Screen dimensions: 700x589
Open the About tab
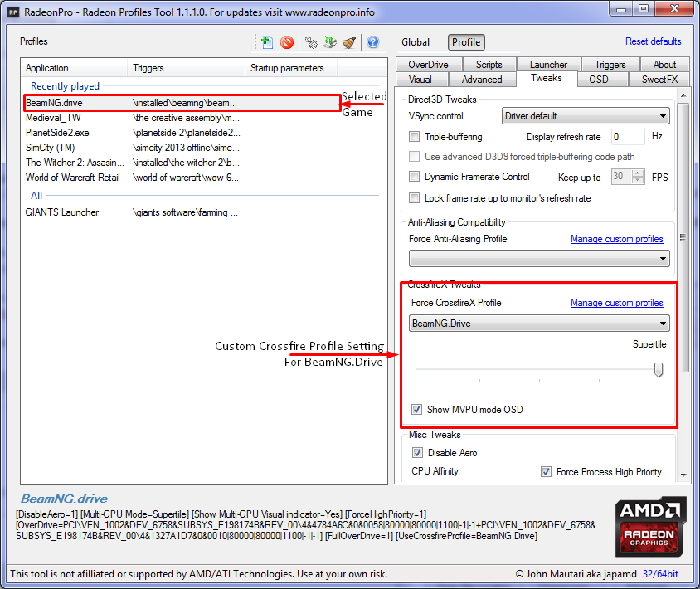[x=664, y=65]
